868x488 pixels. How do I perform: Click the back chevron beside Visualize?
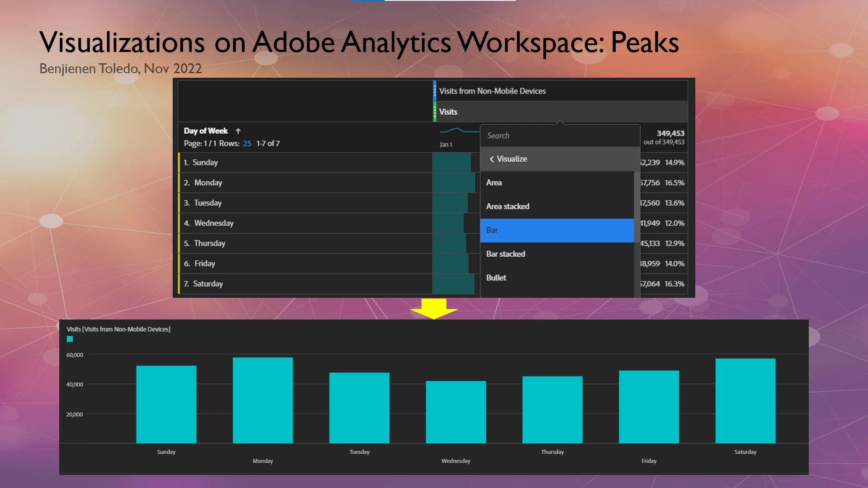pos(491,159)
